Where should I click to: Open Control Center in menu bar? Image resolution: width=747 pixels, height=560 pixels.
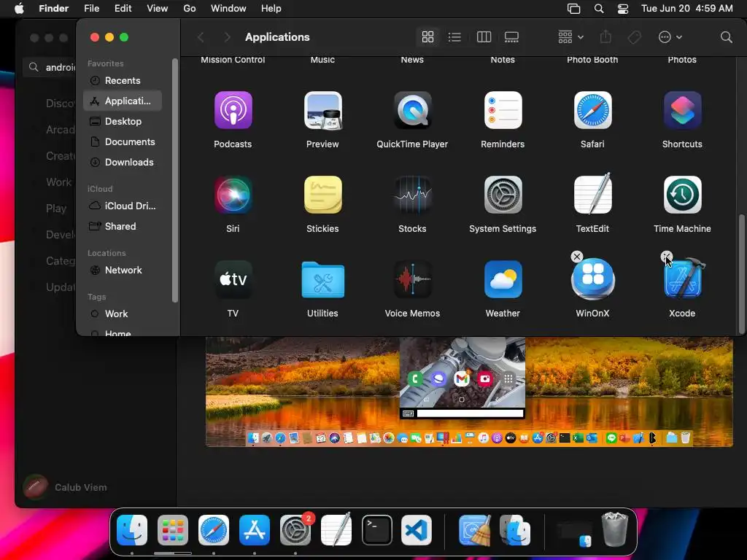point(623,9)
